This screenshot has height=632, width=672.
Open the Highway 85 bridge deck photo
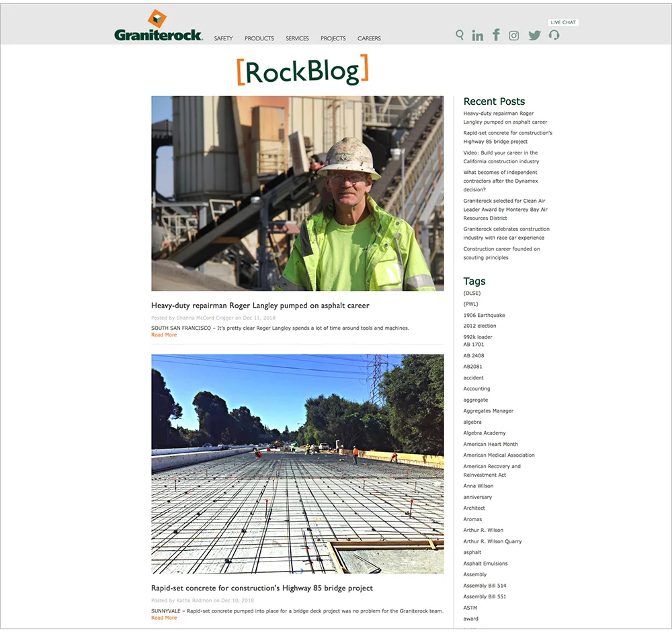pos(298,463)
